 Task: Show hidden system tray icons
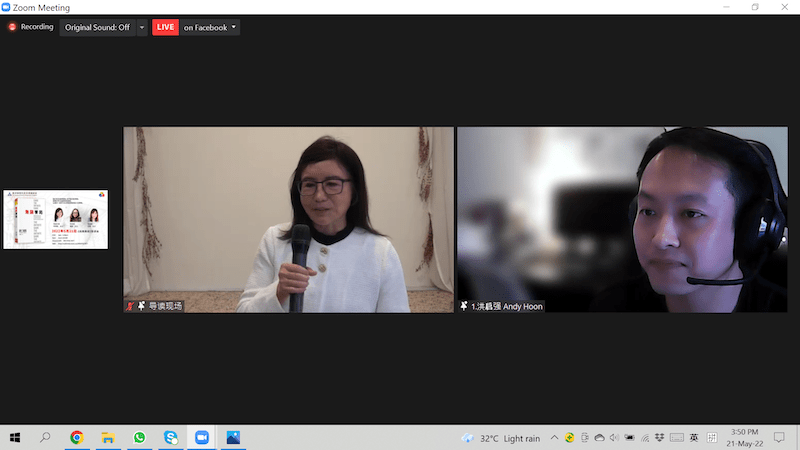coord(555,438)
